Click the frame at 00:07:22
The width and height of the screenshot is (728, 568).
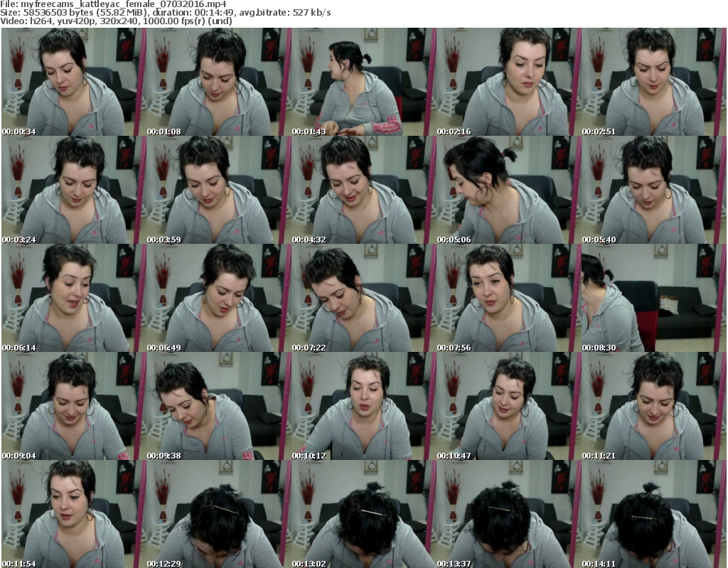[363, 299]
